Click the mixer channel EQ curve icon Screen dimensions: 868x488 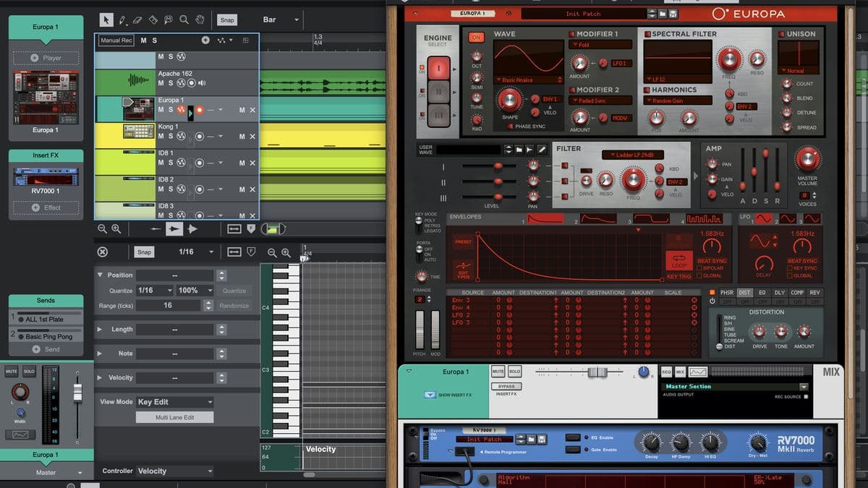tap(20, 435)
